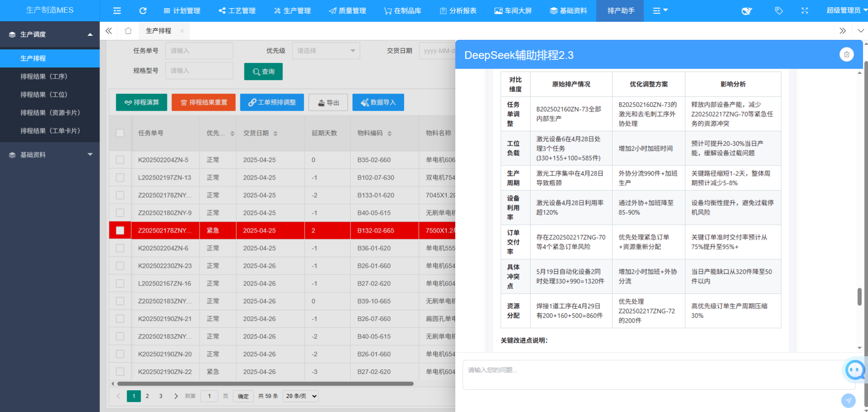Open the 工艺管理 menu

point(237,10)
